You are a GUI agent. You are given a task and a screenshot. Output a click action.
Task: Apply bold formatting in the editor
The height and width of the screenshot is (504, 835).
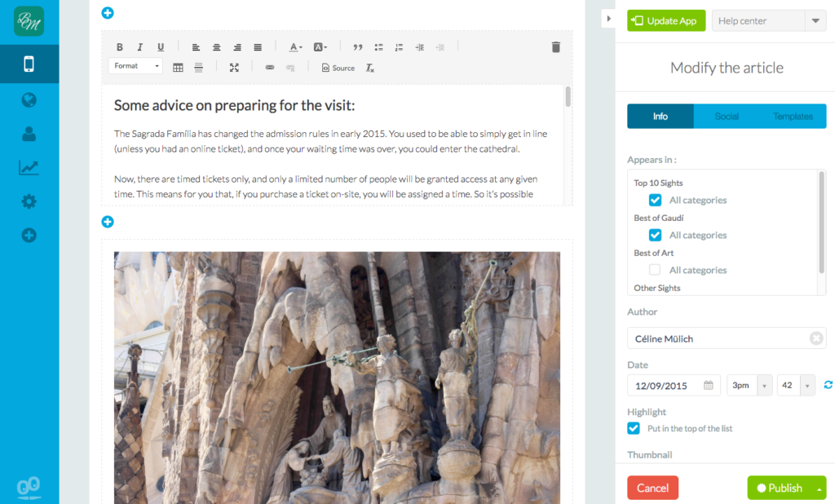click(119, 46)
